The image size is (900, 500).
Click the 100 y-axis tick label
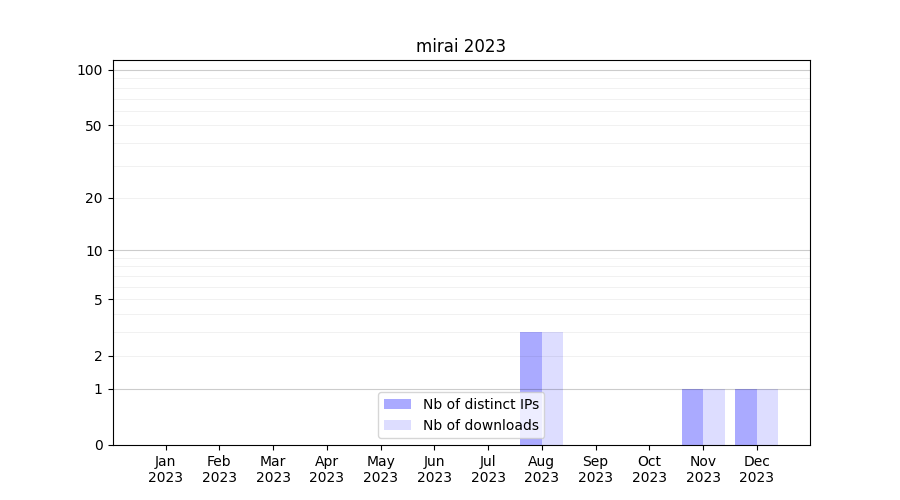[90, 70]
